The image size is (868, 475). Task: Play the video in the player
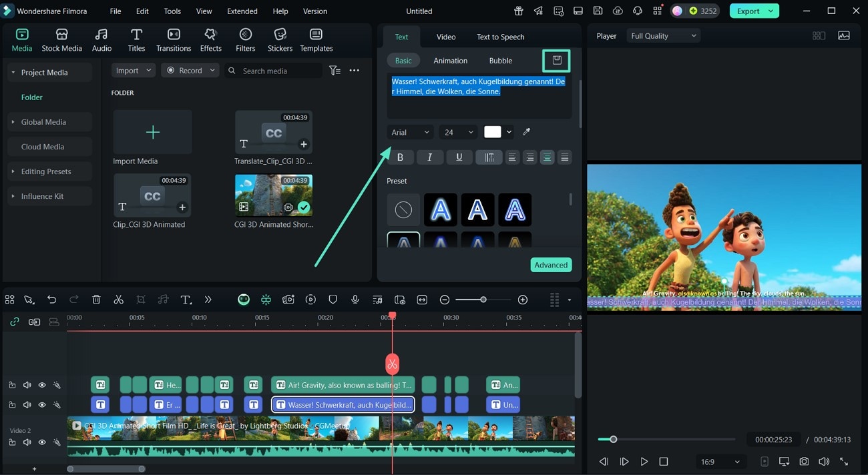coord(644,462)
